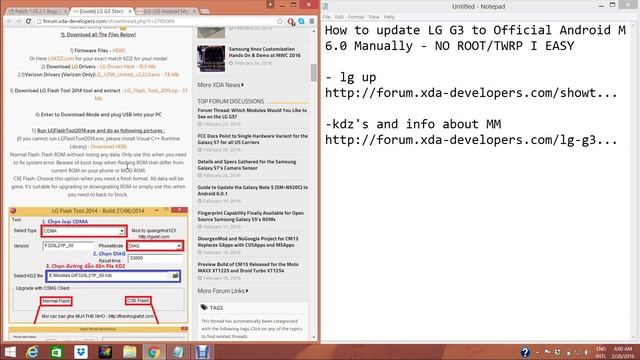Click help question mark tray icon
Screen dimensions: 640x360
pos(525,352)
